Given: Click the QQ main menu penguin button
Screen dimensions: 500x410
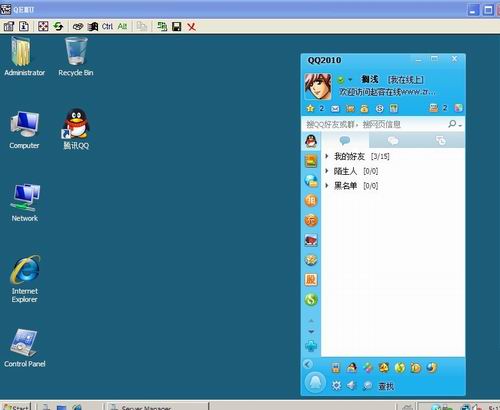Looking at the screenshot, I should pyautogui.click(x=315, y=382).
